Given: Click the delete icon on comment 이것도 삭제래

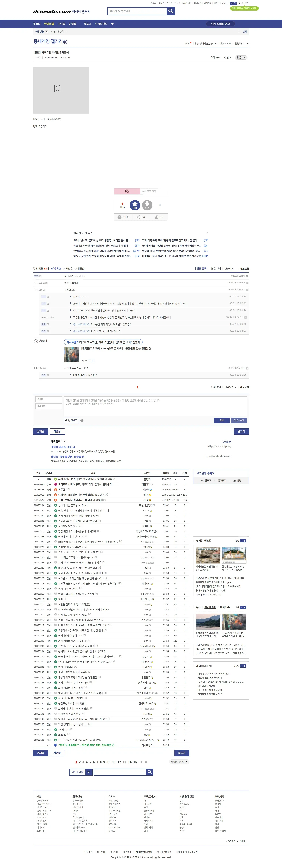Looking at the screenshot, I should coord(247,283).
